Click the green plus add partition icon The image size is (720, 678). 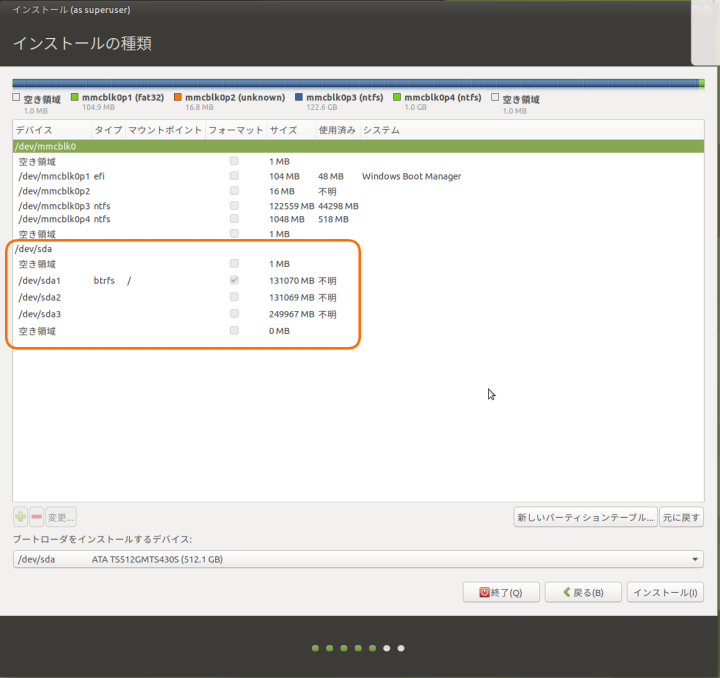tap(21, 517)
